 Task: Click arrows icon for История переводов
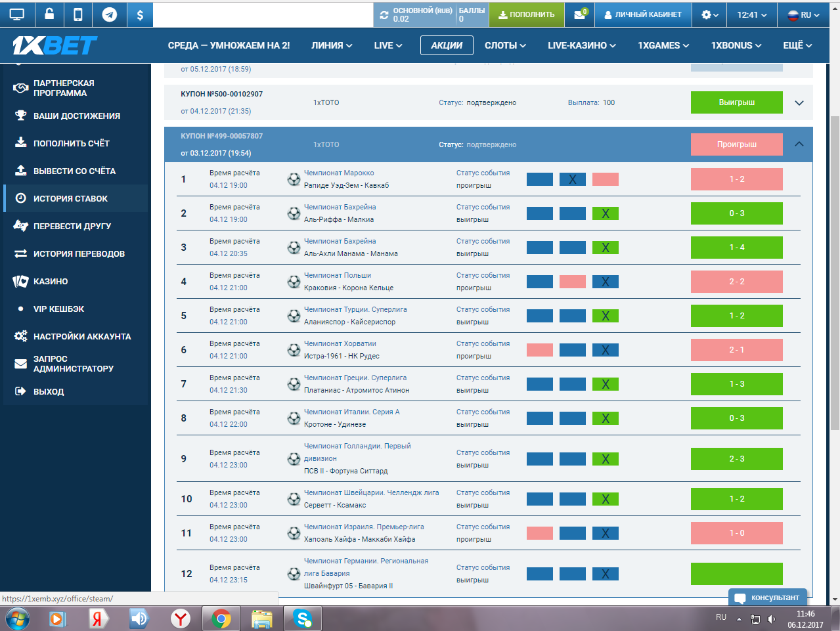tap(21, 253)
